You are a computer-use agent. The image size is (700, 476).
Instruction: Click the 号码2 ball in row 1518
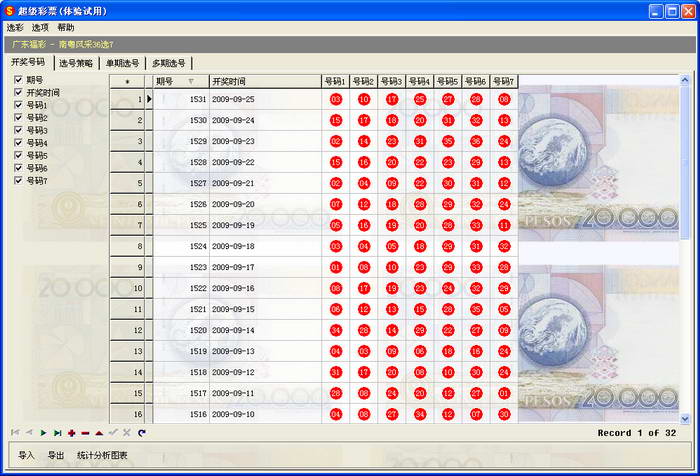[x=364, y=372]
